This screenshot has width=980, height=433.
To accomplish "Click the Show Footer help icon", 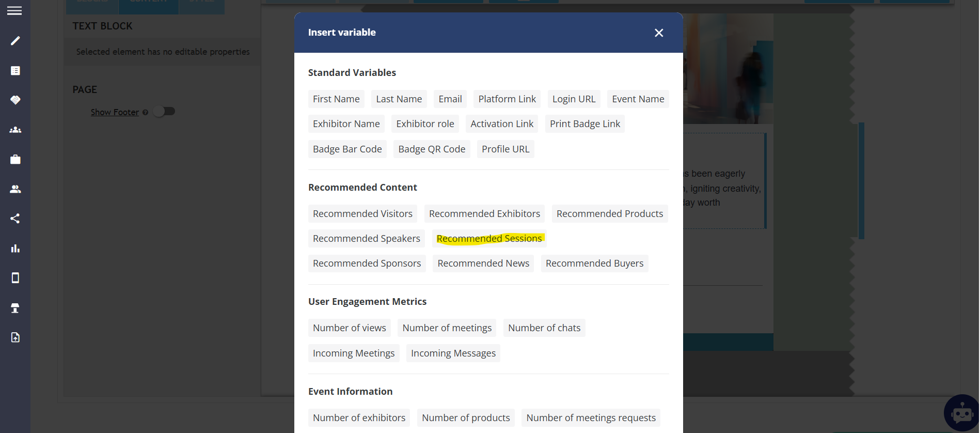I will (146, 113).
